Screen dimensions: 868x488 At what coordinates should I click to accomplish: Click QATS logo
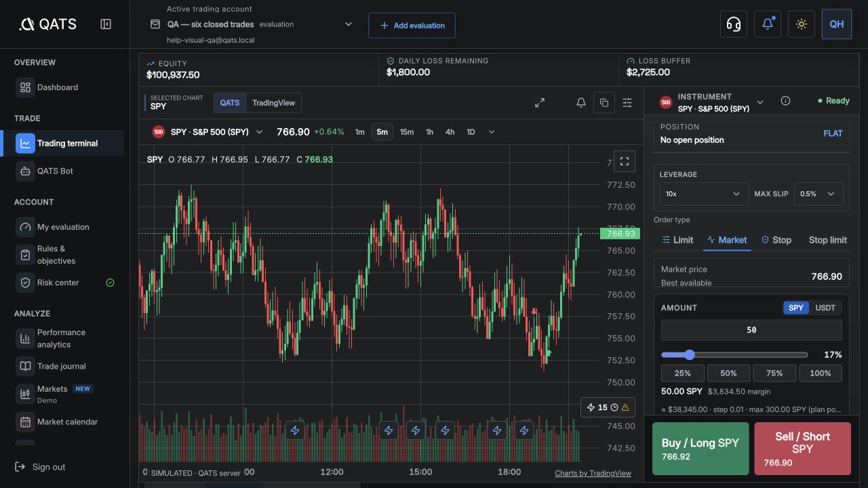[x=47, y=24]
